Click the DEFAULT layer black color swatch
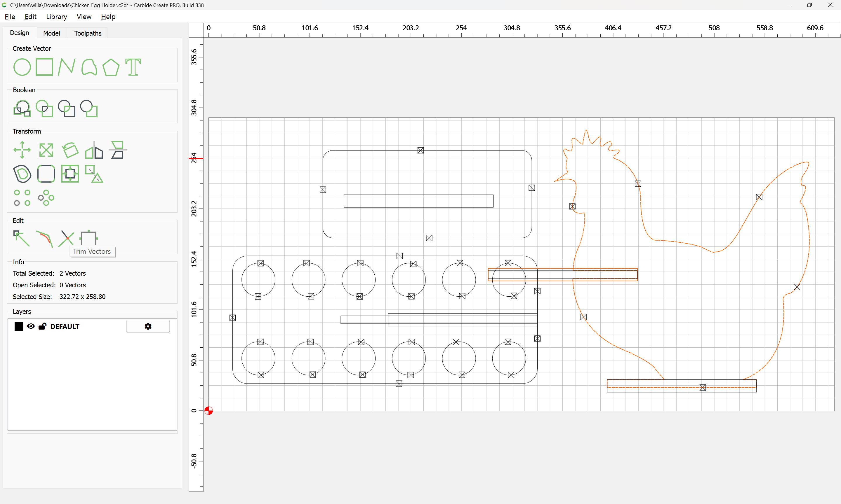This screenshot has width=841, height=504. (x=19, y=326)
